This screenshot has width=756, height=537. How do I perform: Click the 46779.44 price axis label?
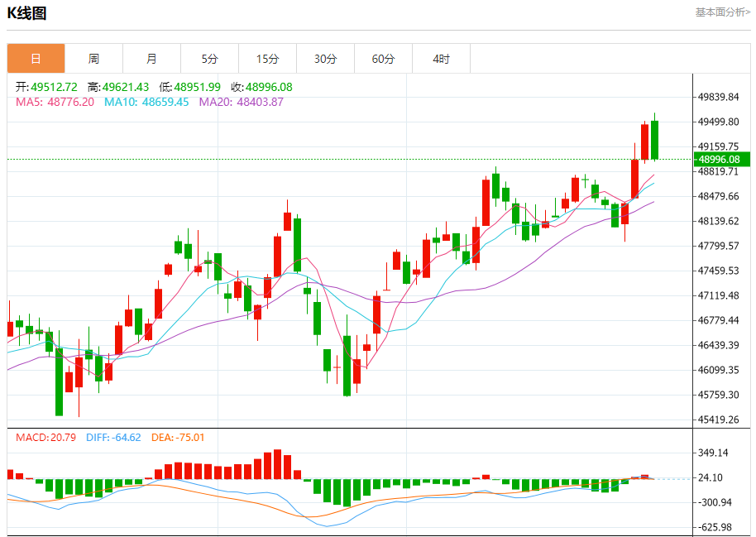click(x=719, y=320)
